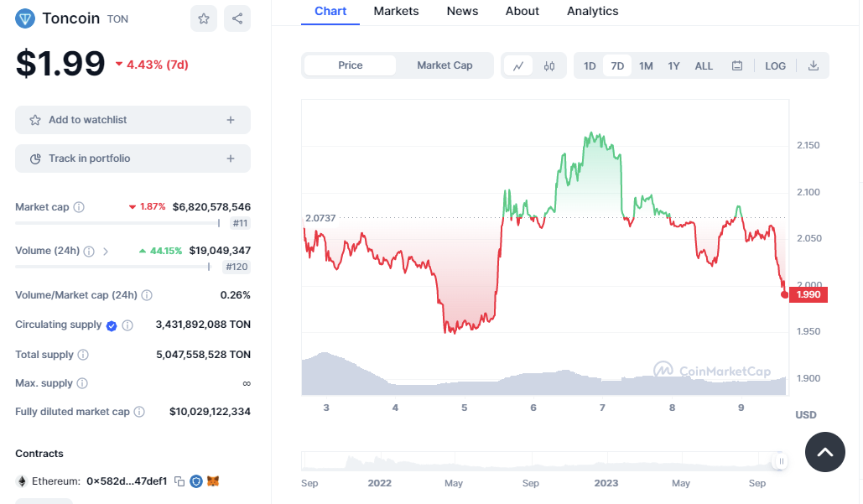
Task: Download chart data icon
Action: (814, 66)
